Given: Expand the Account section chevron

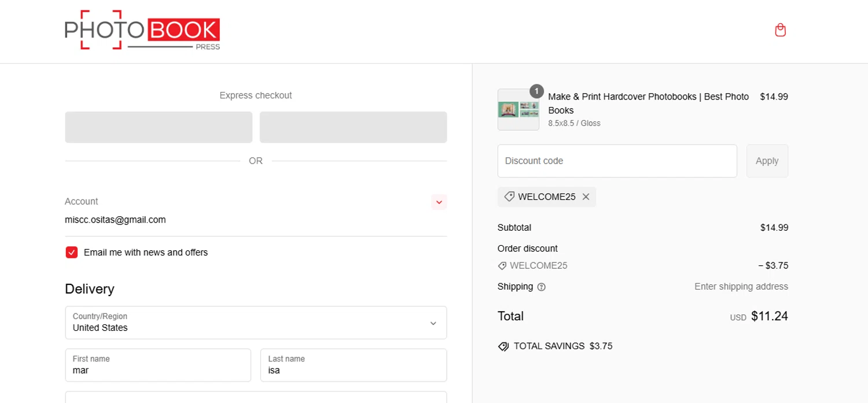Looking at the screenshot, I should coord(439,202).
